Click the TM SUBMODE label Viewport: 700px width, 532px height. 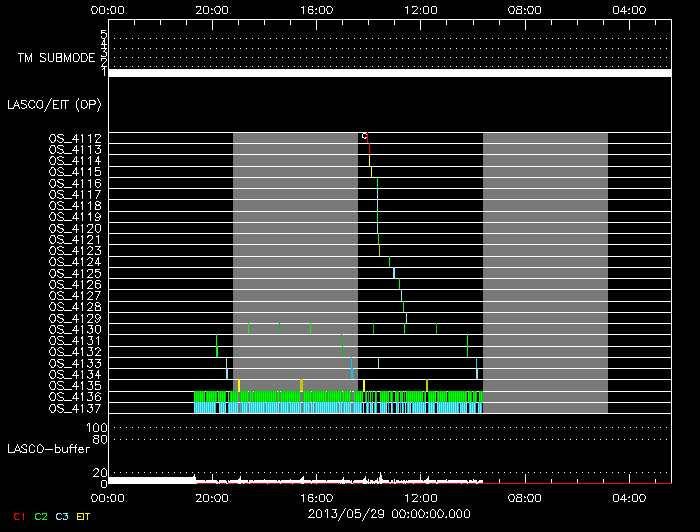coord(56,57)
